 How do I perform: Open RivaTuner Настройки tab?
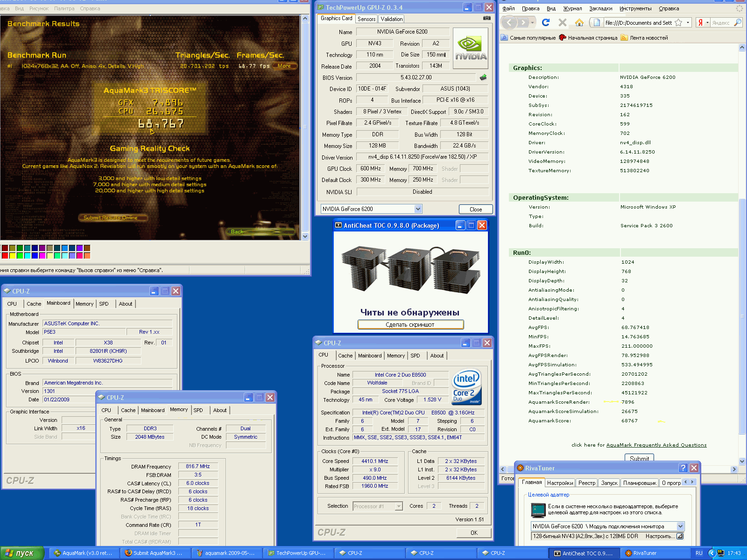(560, 483)
